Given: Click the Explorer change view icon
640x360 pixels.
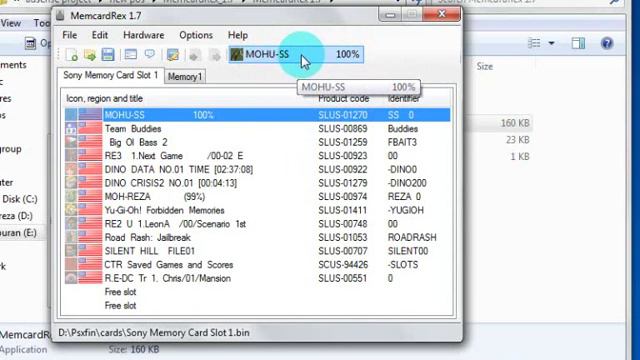Looking at the screenshot, I should 534,43.
